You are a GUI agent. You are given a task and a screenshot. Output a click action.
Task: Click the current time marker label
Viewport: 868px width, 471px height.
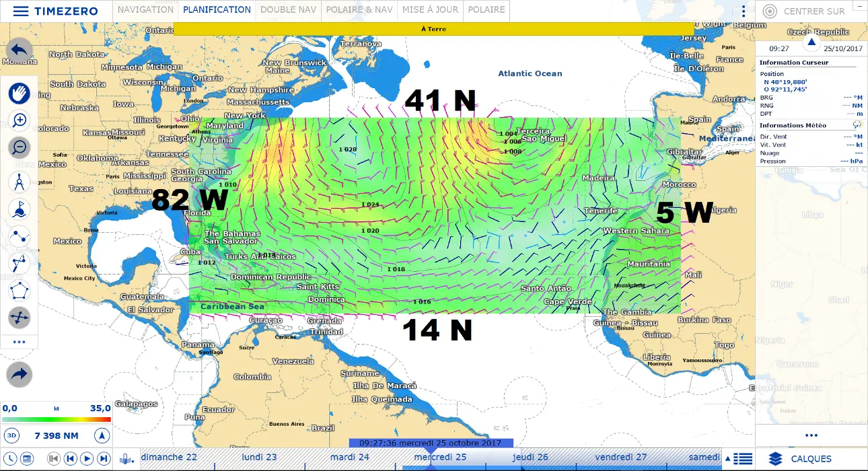pos(431,443)
